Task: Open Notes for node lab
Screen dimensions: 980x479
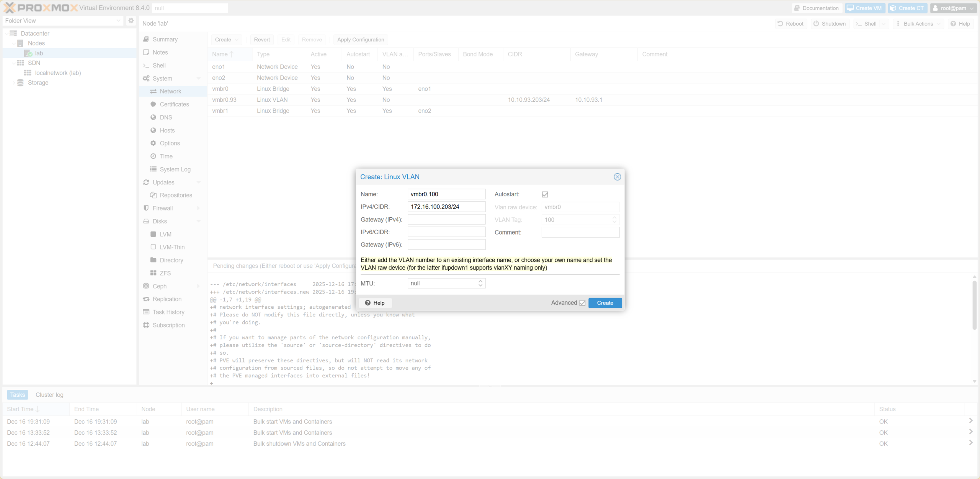Action: pos(160,52)
